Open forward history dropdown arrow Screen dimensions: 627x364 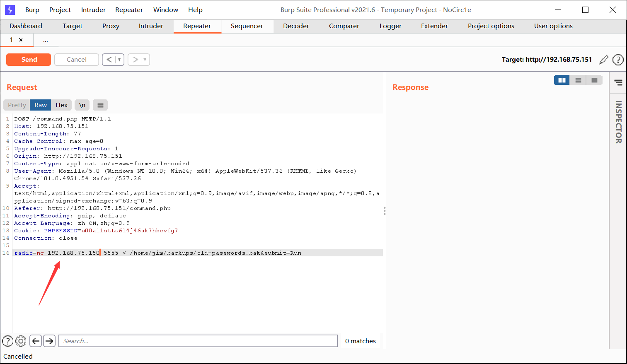click(145, 60)
